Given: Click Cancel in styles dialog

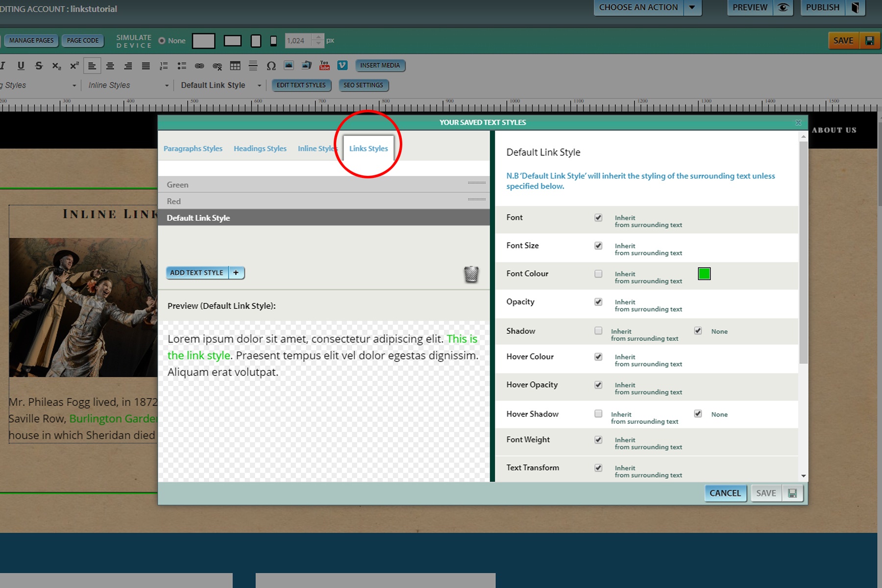Looking at the screenshot, I should point(725,493).
